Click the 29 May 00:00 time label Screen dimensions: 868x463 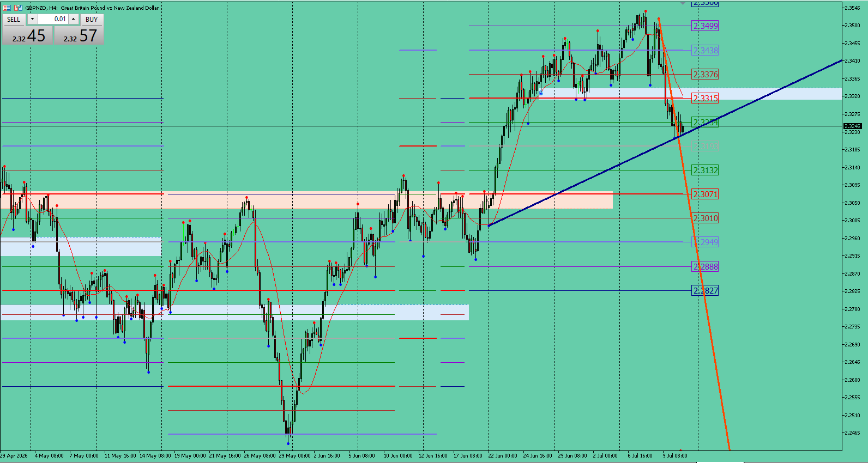click(294, 455)
